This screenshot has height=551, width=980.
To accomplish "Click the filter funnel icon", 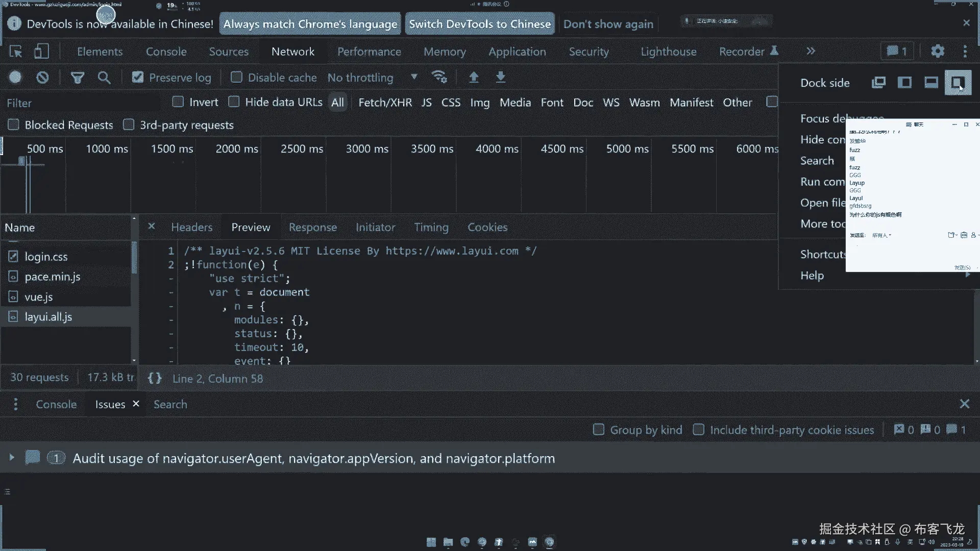I will coord(77,78).
